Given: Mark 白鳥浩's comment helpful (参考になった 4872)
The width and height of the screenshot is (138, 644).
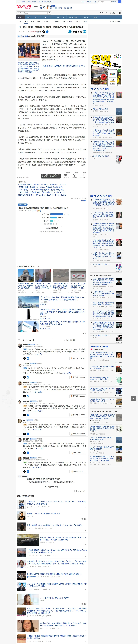Looking at the screenshot, I should (78, 358).
